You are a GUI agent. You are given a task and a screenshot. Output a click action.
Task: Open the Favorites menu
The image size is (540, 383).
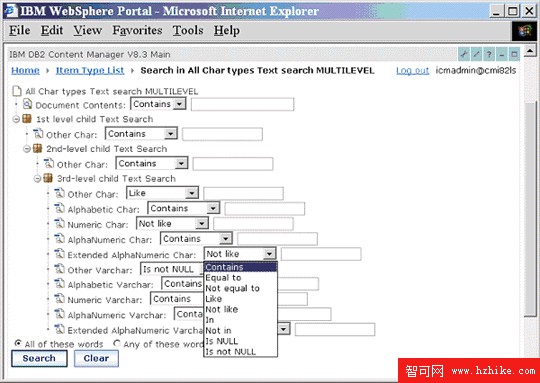(137, 30)
